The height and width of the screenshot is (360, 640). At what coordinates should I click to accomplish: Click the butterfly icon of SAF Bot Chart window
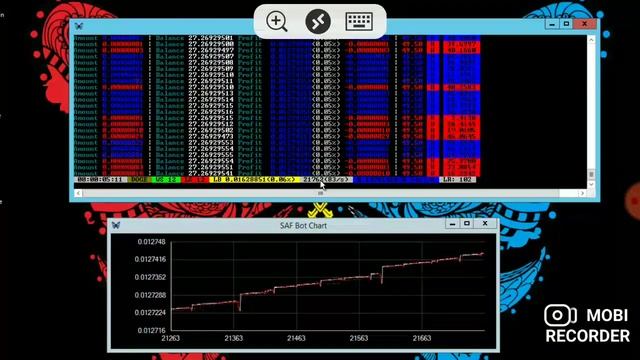coord(116,225)
